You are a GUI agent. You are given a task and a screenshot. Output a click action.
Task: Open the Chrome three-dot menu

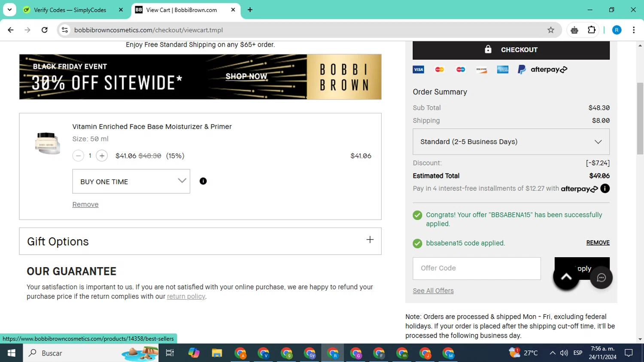[634, 30]
